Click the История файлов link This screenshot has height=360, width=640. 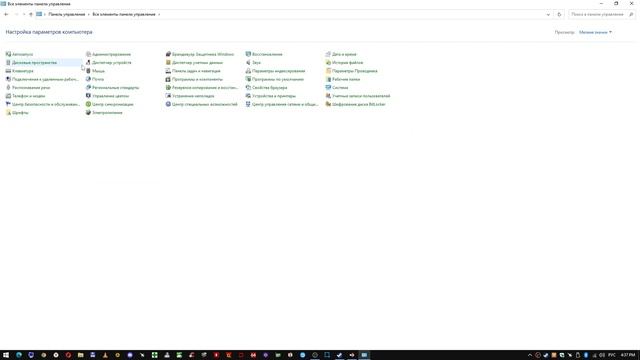point(347,62)
